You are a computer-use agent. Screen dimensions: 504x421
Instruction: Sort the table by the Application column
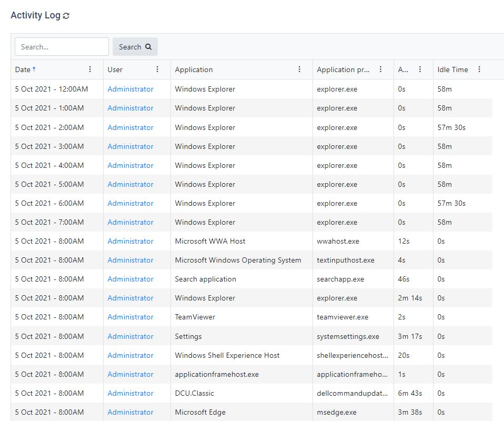[x=194, y=69]
